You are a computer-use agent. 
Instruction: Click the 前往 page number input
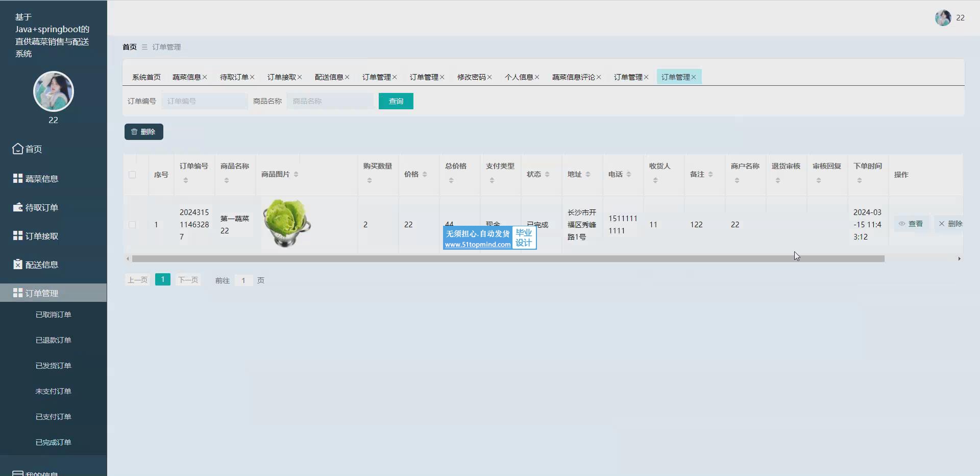pos(243,280)
